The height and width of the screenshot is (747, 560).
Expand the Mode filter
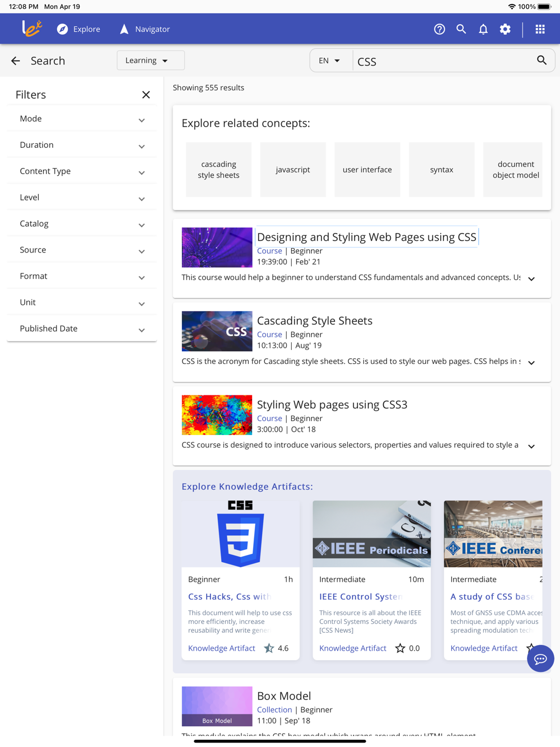click(x=82, y=119)
